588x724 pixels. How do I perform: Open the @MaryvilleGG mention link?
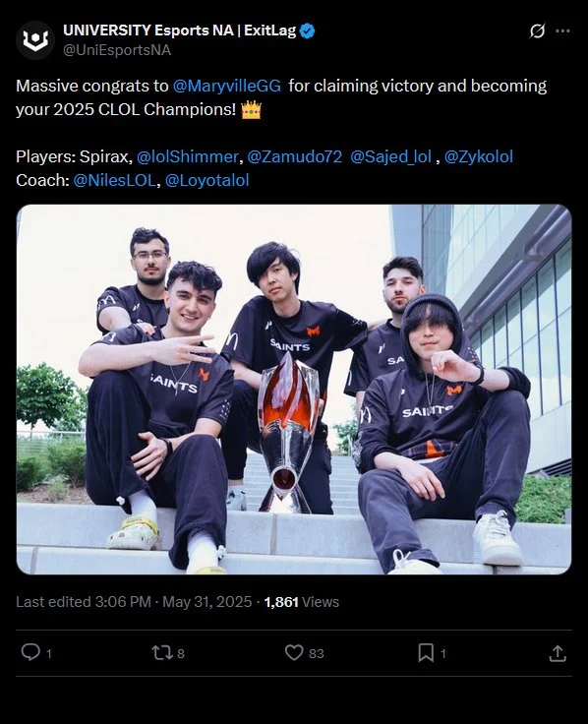tap(226, 86)
